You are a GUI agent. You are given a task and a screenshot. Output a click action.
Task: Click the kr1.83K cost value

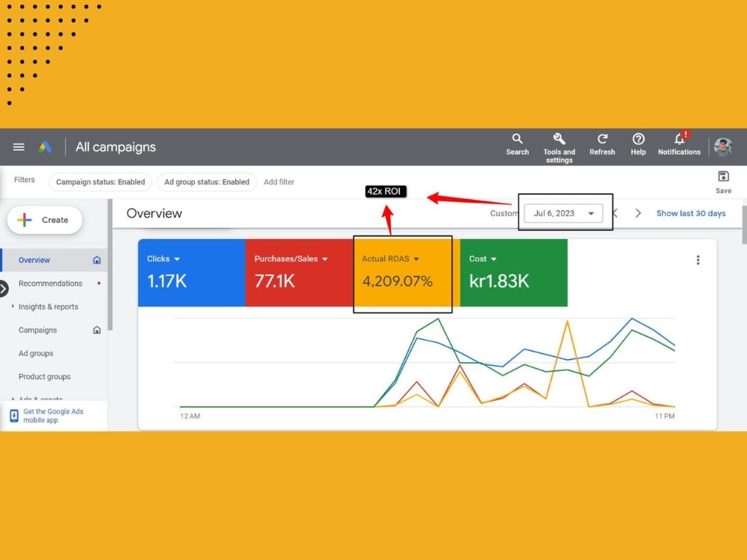click(499, 281)
